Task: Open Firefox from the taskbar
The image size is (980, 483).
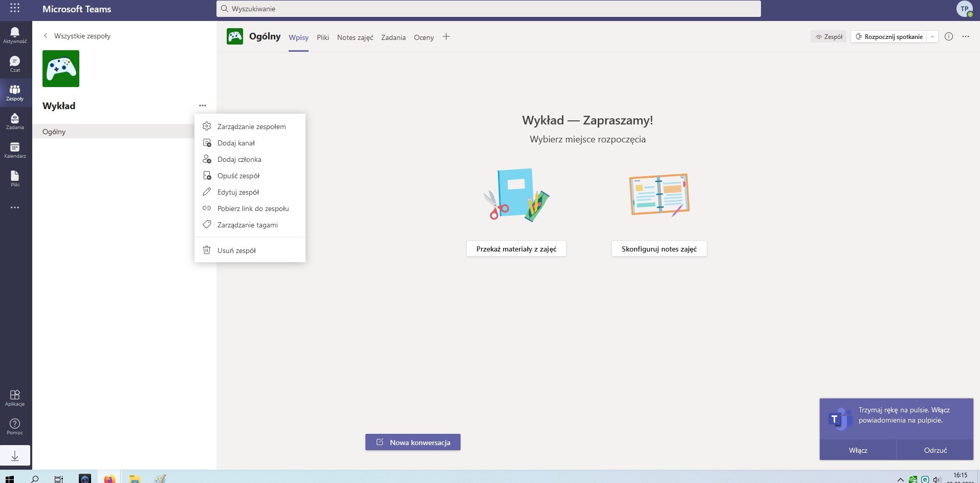Action: (110, 479)
